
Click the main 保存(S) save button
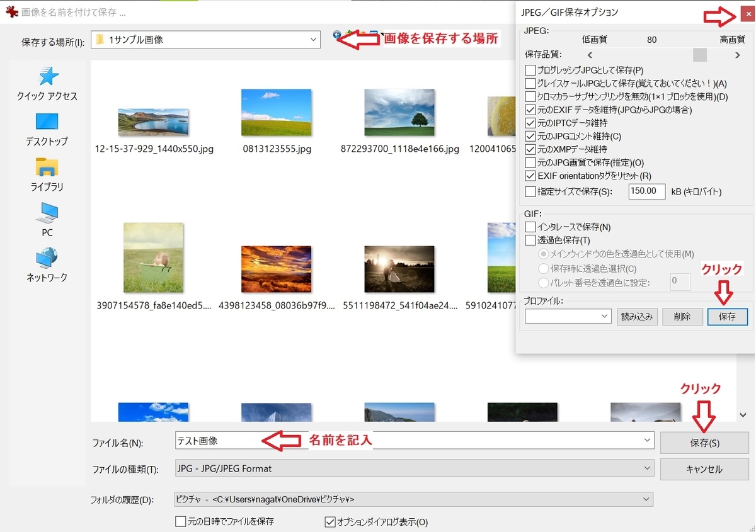[x=704, y=443]
